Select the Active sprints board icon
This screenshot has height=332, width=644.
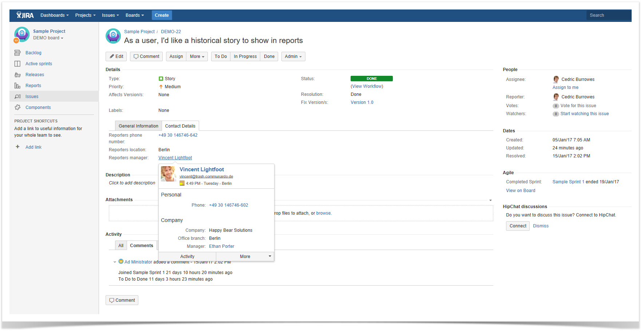[x=17, y=64]
